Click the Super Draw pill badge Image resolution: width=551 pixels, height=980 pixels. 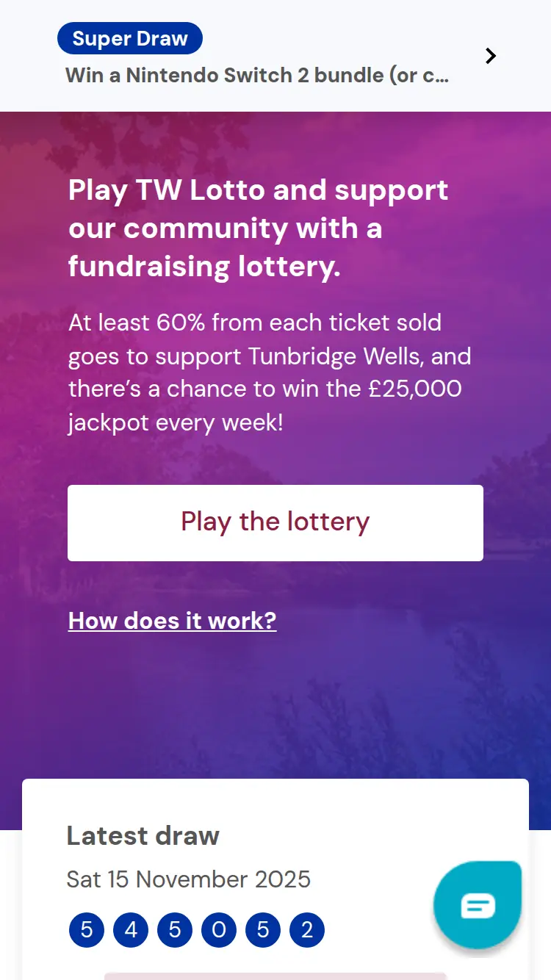[x=129, y=37]
